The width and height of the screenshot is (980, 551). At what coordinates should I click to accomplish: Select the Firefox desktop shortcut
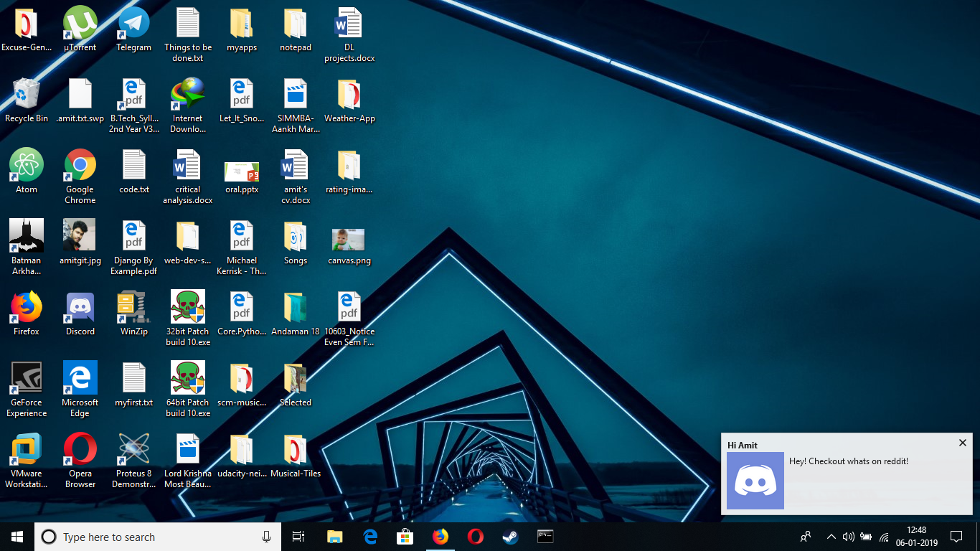[27, 314]
